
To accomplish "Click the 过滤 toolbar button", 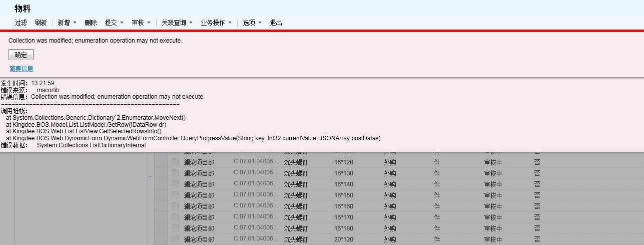I will tap(21, 23).
